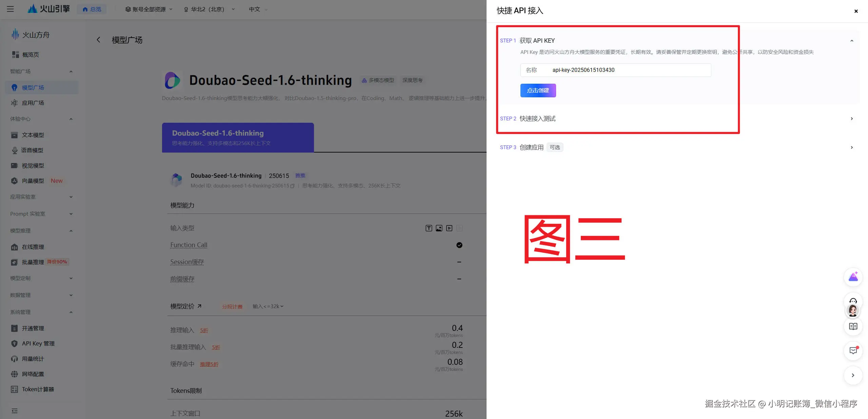The image size is (868, 419).
Task: Open the documentation book icon
Action: (x=853, y=326)
